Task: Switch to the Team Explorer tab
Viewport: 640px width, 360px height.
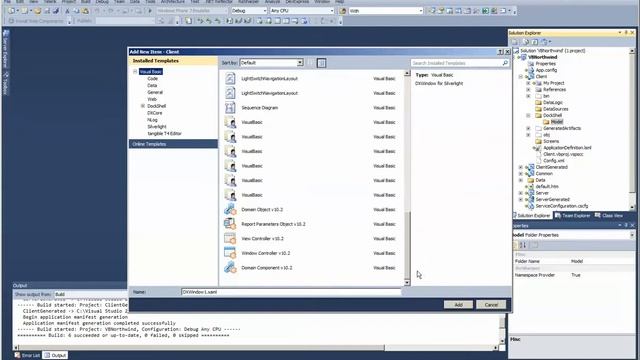Action: pyautogui.click(x=573, y=216)
